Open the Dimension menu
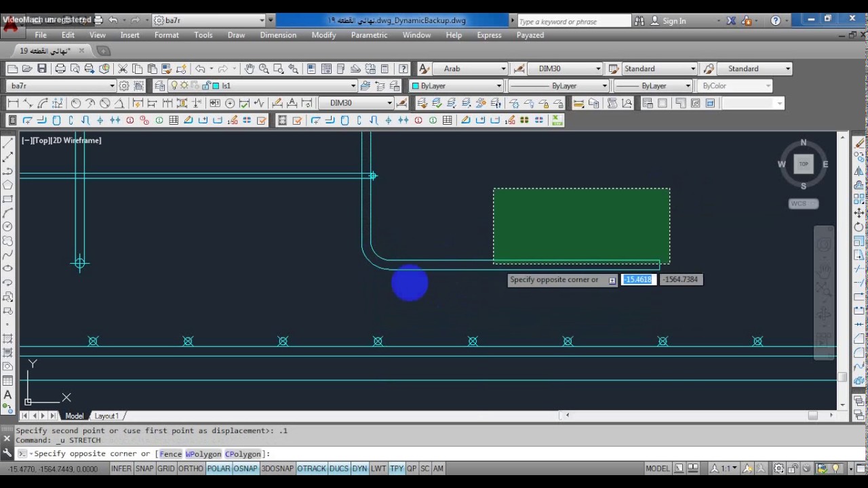The image size is (868, 488). (x=278, y=35)
